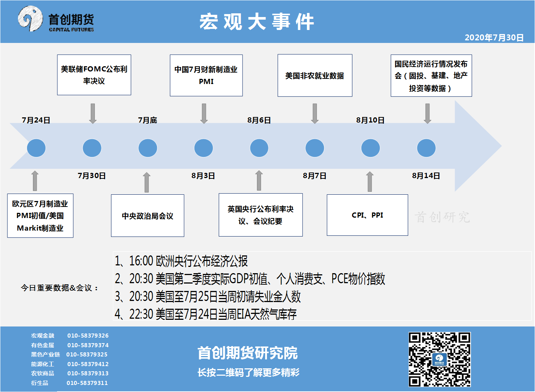Screen dimensions: 535x392
Task: Click the 衍生品 phone number 010-58379311
Action: pos(87,383)
